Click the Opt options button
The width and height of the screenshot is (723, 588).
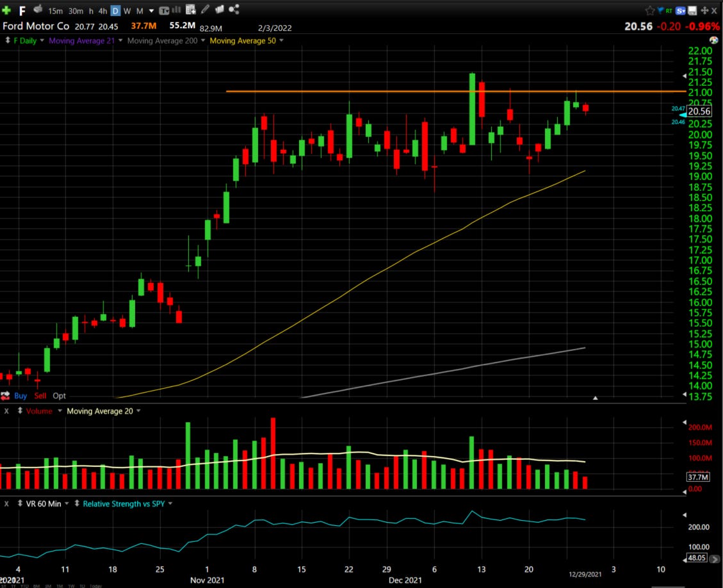coord(59,396)
